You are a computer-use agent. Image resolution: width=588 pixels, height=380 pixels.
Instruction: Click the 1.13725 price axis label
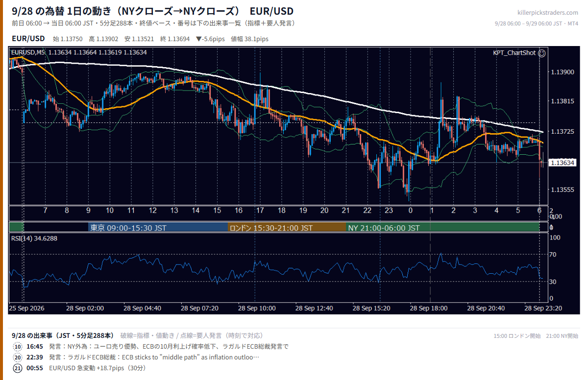point(562,132)
